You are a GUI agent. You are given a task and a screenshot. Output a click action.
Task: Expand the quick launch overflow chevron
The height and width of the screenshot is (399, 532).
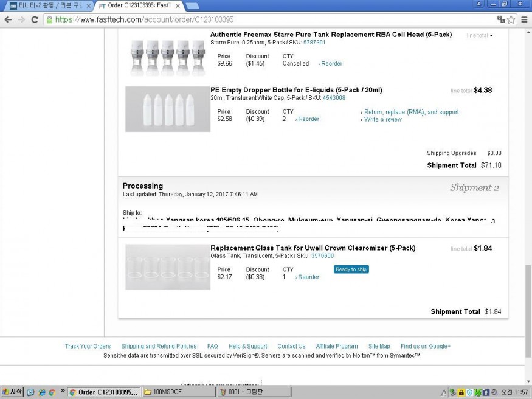click(63, 391)
